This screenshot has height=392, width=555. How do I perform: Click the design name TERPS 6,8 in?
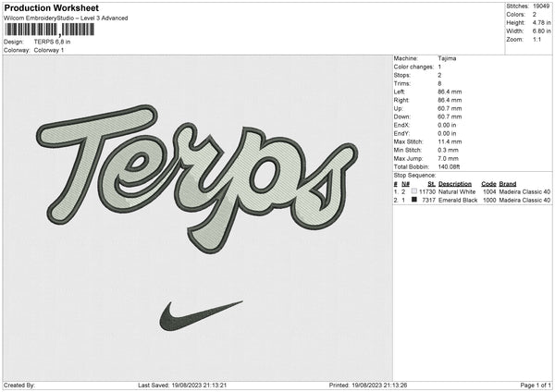[54, 42]
